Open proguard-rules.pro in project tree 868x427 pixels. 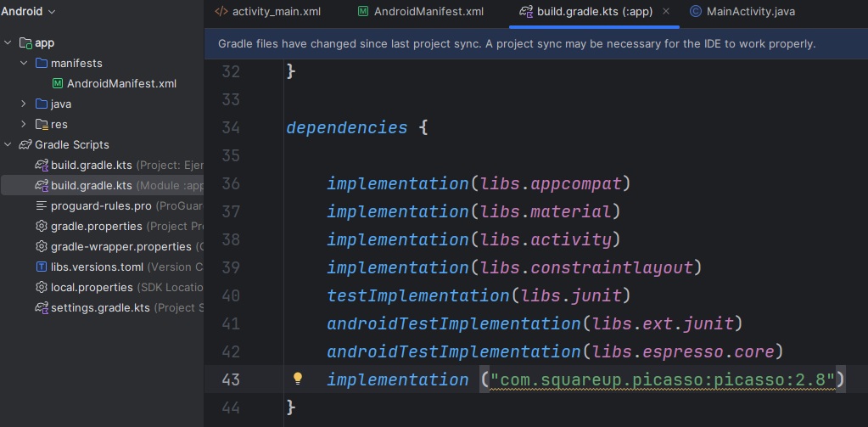pyautogui.click(x=102, y=206)
